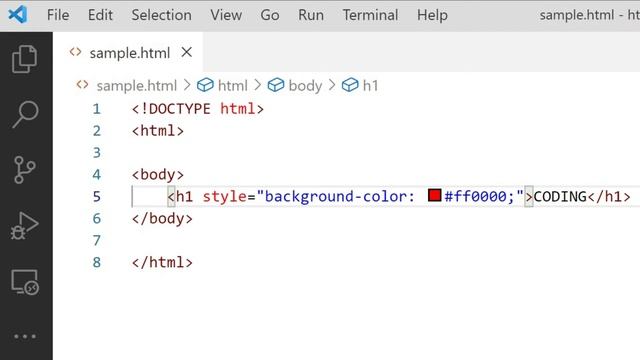
Task: Expand breadcrumb chevron after sample.html
Action: [x=187, y=85]
